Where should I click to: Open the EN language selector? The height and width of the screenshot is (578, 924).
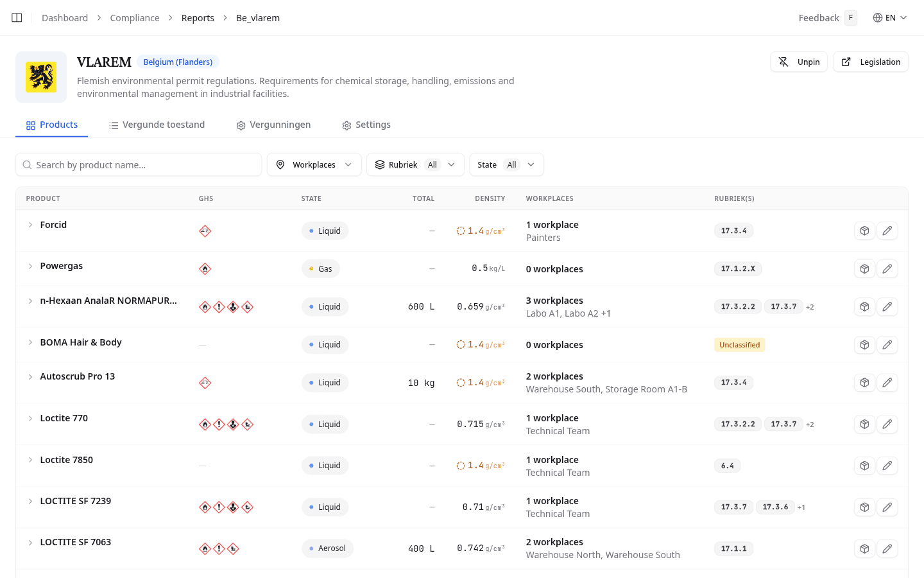coord(890,18)
